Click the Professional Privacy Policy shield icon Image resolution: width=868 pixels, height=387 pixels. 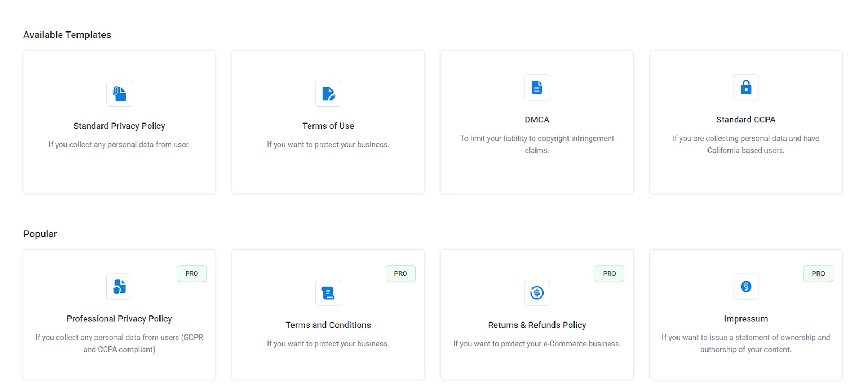click(119, 286)
